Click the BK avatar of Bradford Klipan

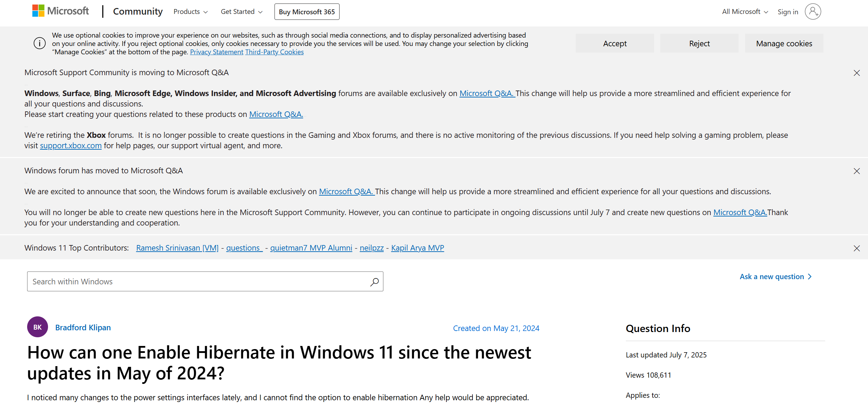(38, 327)
